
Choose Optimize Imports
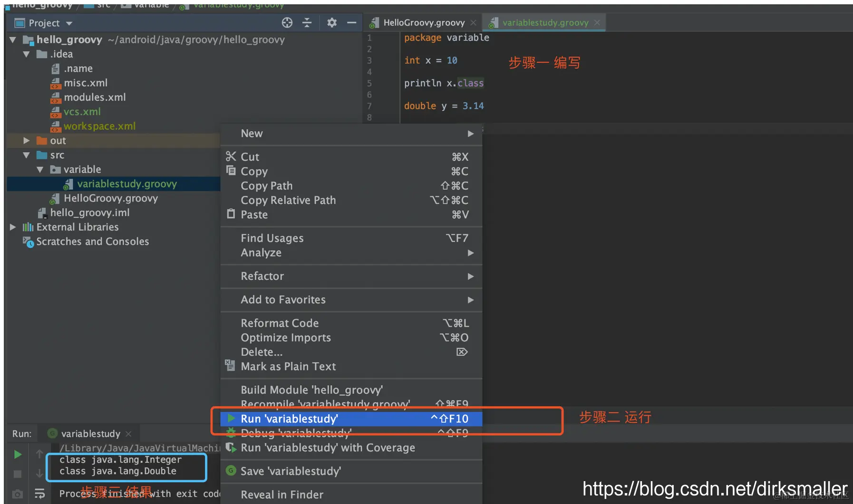point(351,338)
